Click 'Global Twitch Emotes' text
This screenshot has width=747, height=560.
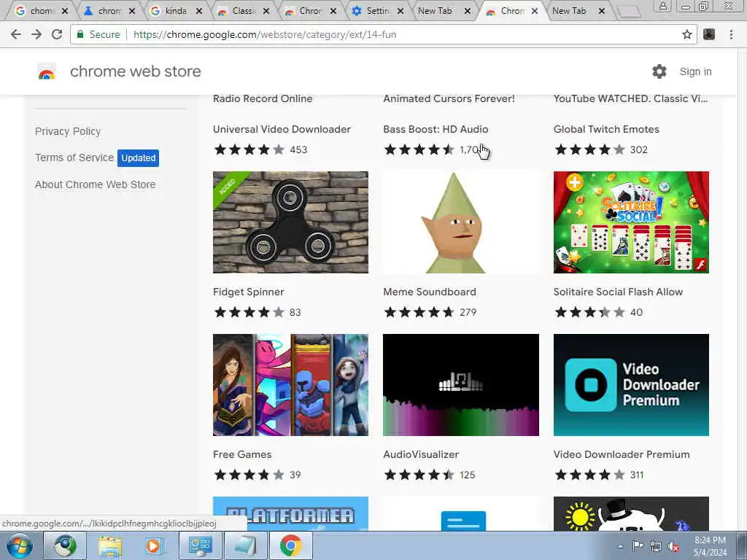coord(606,130)
